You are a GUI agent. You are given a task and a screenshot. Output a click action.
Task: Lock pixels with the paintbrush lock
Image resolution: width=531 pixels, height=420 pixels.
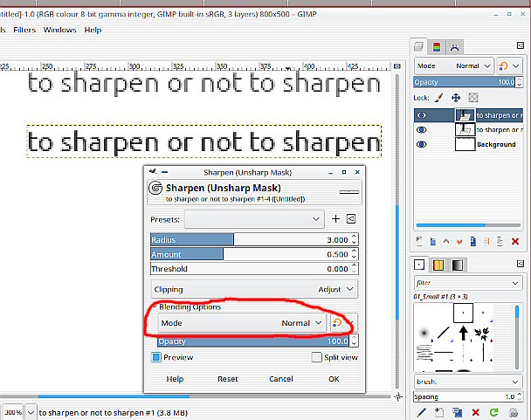tap(439, 98)
